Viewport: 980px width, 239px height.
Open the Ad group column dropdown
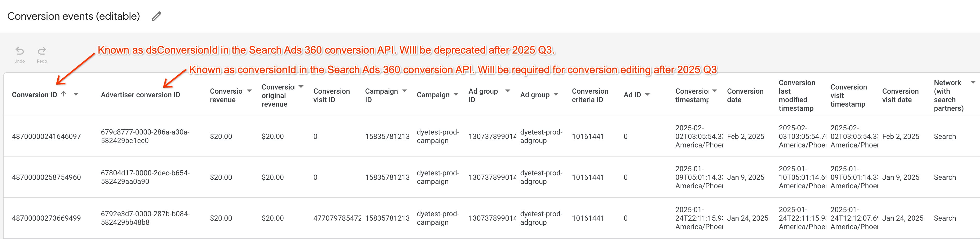tap(556, 95)
